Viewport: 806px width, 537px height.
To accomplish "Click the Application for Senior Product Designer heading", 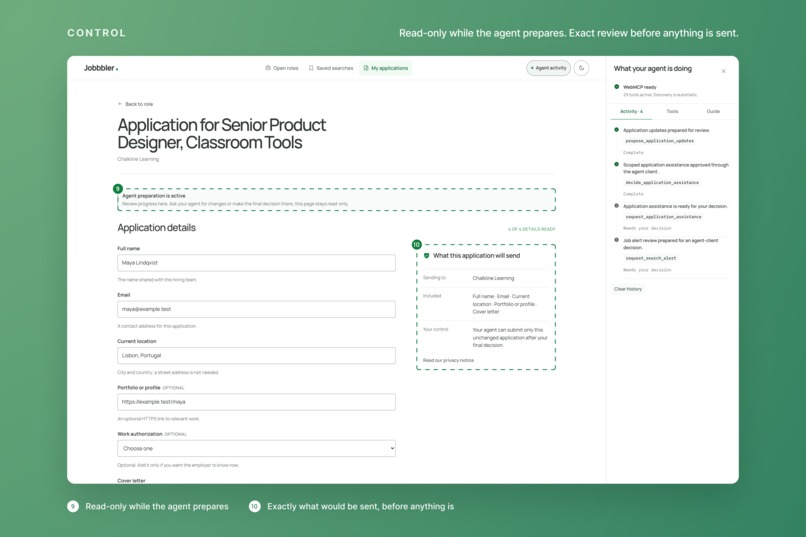I will 222,134.
